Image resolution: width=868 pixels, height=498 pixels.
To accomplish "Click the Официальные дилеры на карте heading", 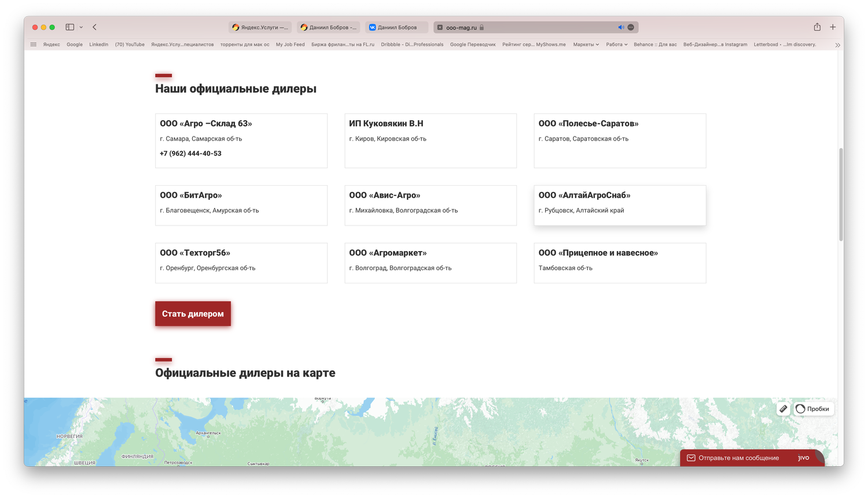I will click(x=245, y=372).
